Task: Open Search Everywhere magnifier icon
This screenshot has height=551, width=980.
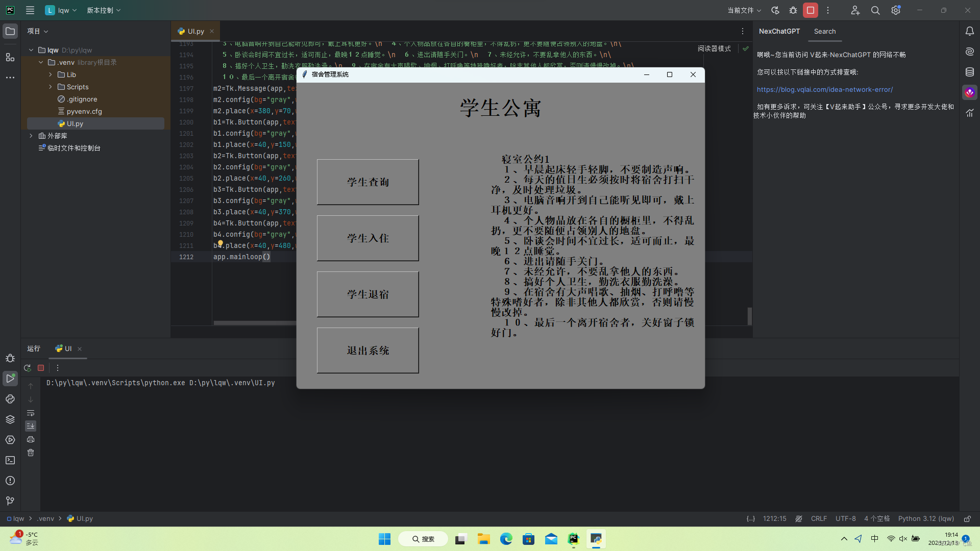Action: coord(875,10)
